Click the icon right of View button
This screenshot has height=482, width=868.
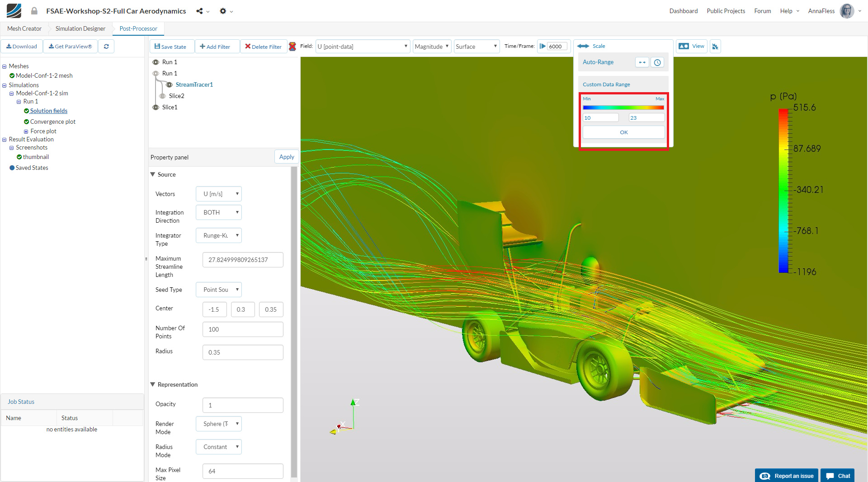click(715, 47)
